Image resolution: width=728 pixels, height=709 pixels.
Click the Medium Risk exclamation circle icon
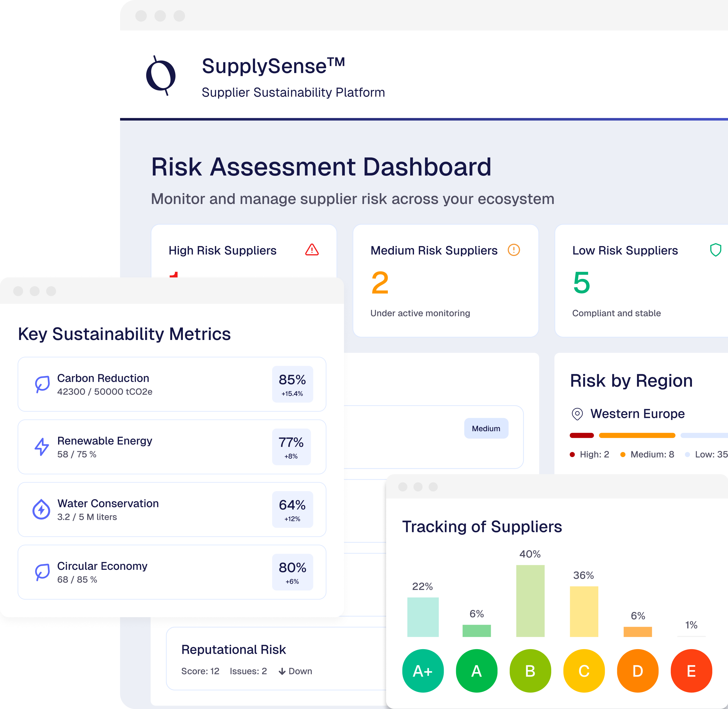514,250
